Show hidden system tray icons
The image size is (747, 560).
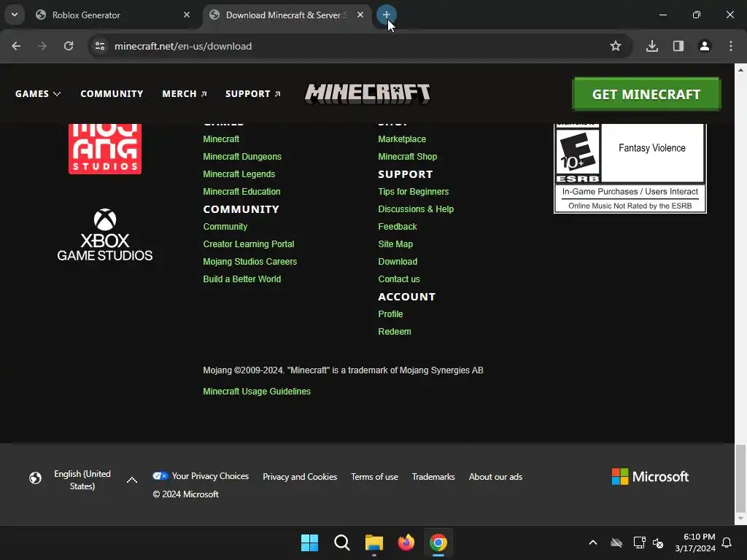[x=593, y=542]
